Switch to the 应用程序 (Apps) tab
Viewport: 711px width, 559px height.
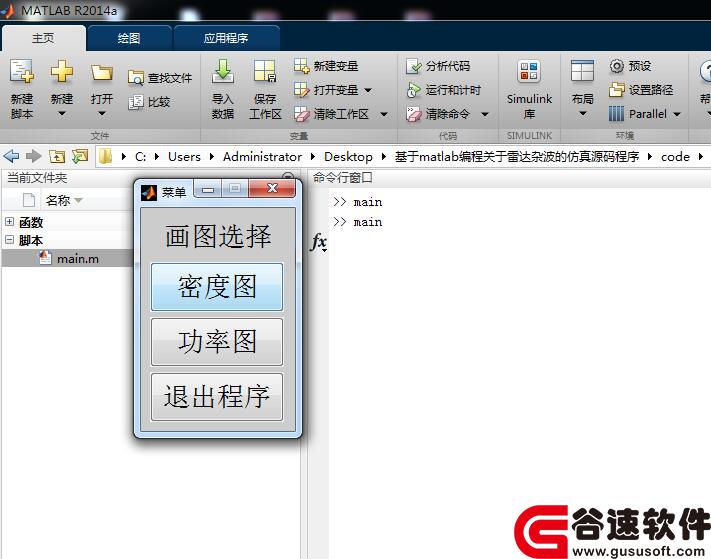(226, 38)
